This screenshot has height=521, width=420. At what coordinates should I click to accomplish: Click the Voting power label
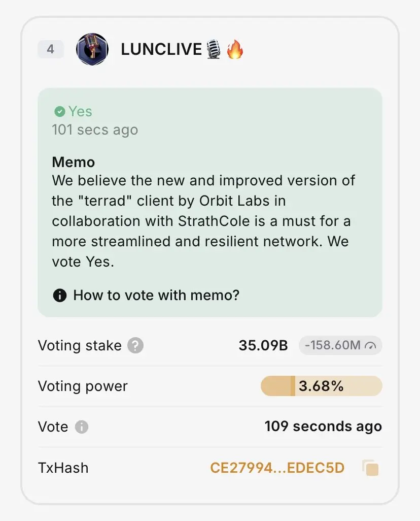[83, 386]
